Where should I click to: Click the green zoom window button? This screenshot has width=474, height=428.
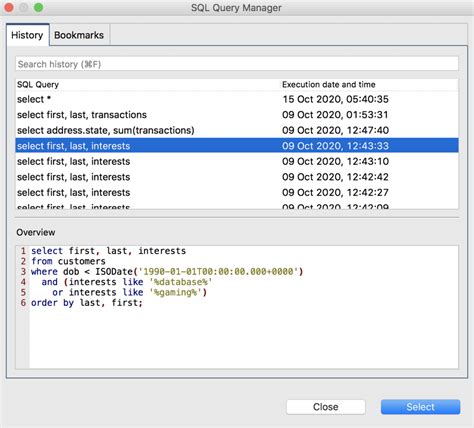coord(38,8)
